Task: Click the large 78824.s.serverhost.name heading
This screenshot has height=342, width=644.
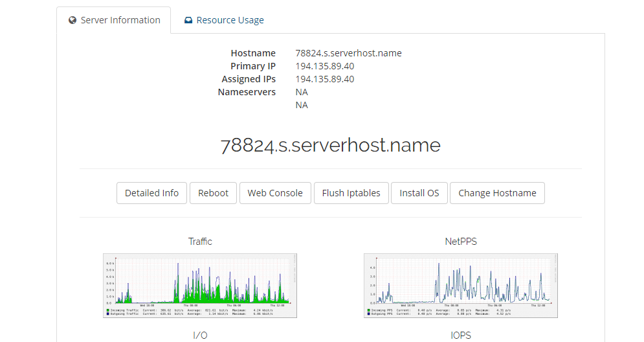Action: point(330,145)
